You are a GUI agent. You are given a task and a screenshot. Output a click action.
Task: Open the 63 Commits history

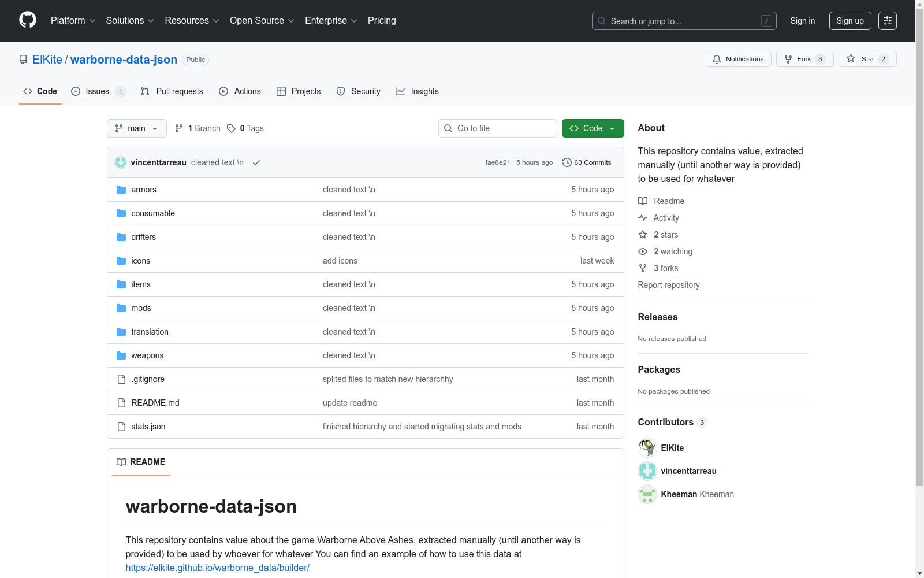click(x=587, y=162)
